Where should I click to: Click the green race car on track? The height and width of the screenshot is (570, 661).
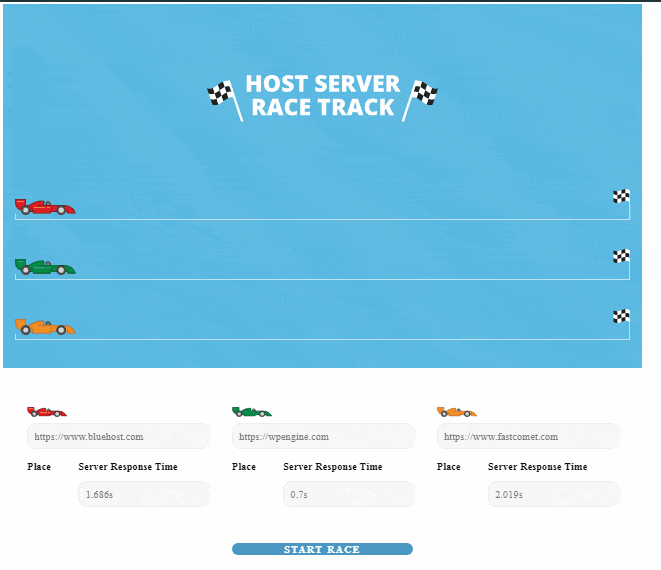(x=45, y=267)
